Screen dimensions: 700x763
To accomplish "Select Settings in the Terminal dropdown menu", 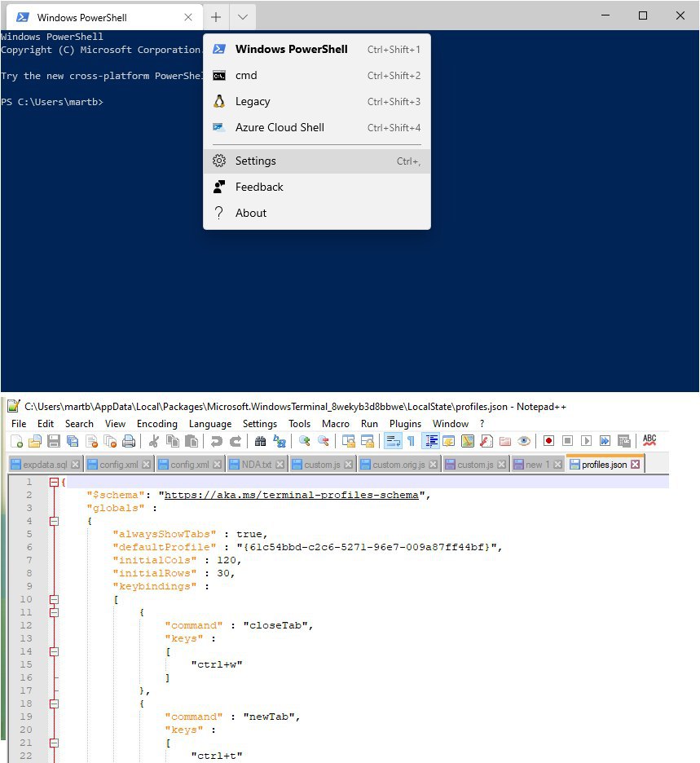I will pyautogui.click(x=317, y=161).
